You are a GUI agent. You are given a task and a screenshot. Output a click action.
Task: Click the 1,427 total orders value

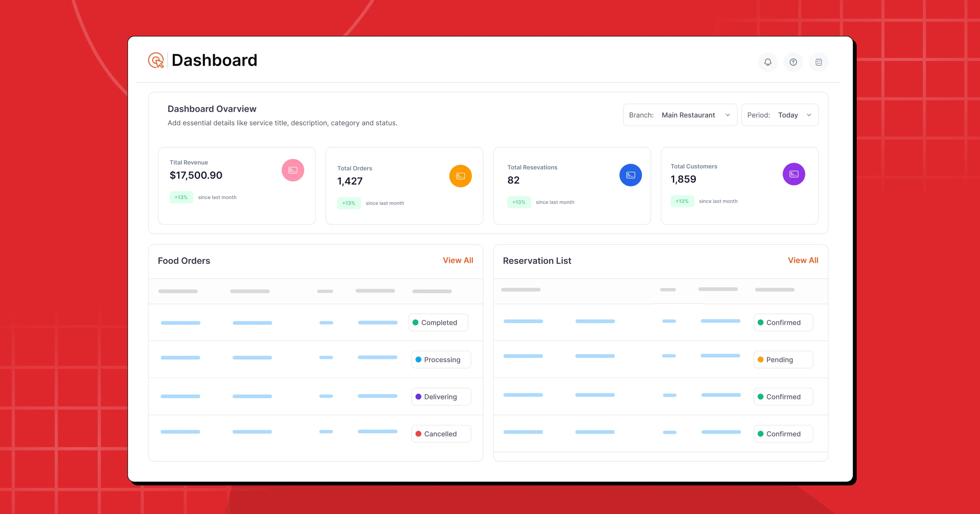point(350,181)
